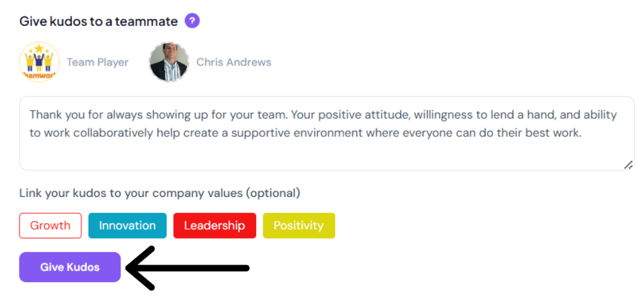Click the black arrow pointing at Give Kudos
The image size is (644, 296).
click(x=187, y=268)
